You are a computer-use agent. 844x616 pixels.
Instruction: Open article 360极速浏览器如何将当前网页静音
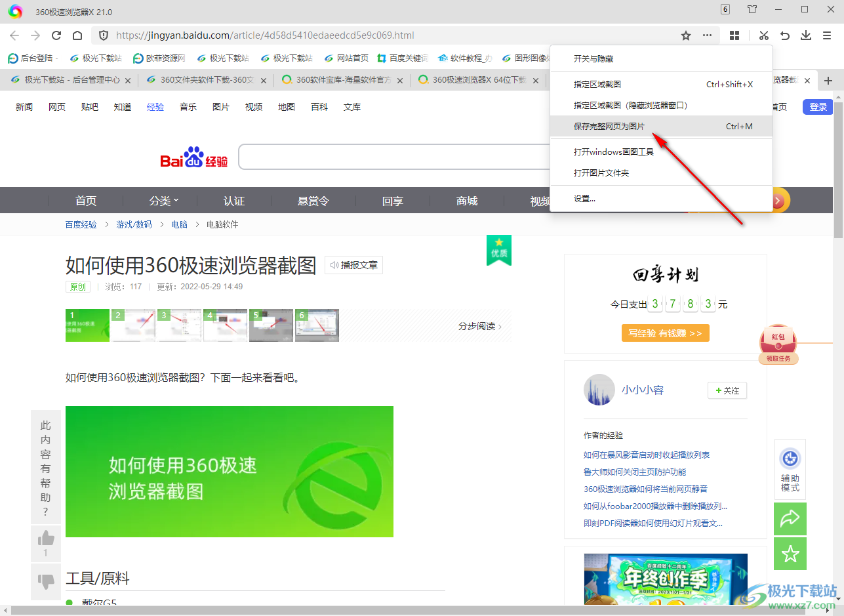click(645, 489)
